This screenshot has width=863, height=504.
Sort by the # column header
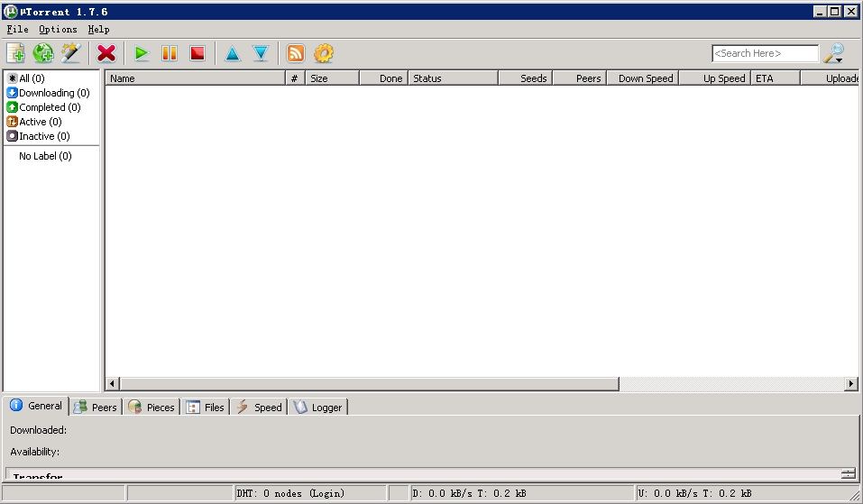point(296,78)
